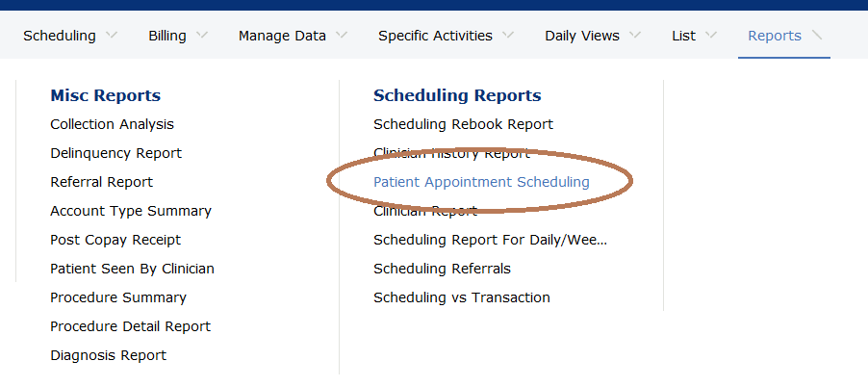Open the Scheduling Rebook Report
This screenshot has height=387, width=868.
(x=463, y=124)
